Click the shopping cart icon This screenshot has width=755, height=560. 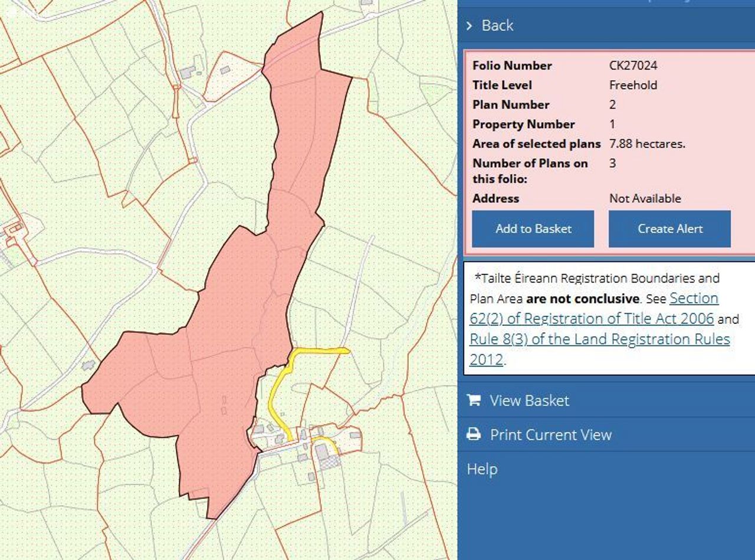[x=473, y=400]
